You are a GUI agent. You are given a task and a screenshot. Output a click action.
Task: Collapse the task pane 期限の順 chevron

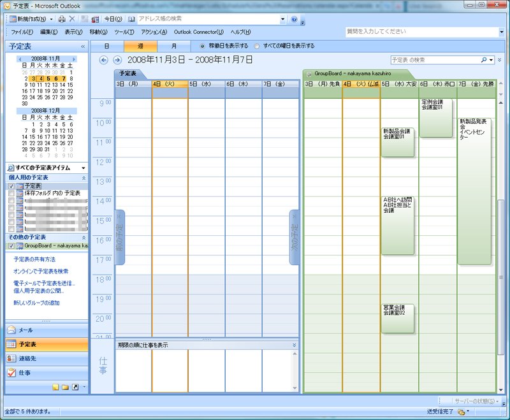tap(295, 345)
